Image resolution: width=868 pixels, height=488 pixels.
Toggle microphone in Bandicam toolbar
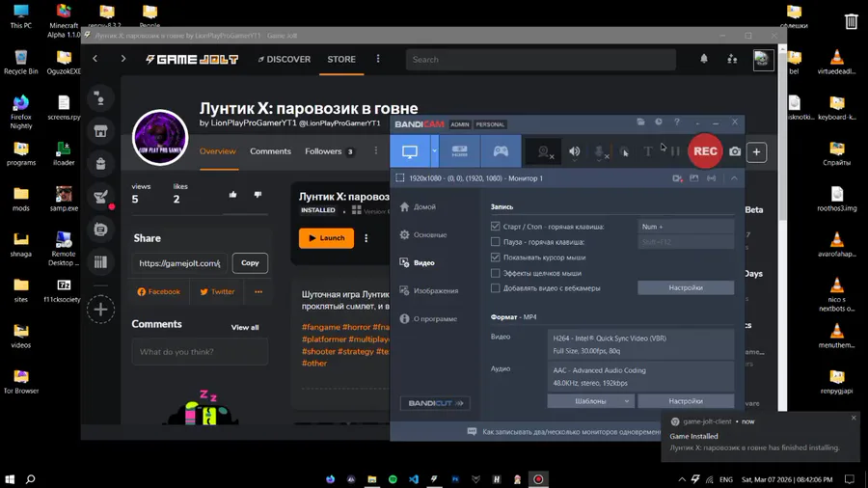coord(600,152)
